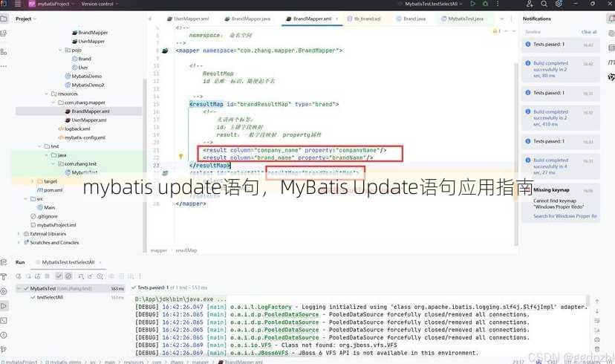Close the BrandMapper.xml tab
The width and height of the screenshot is (615, 364).
[336, 19]
